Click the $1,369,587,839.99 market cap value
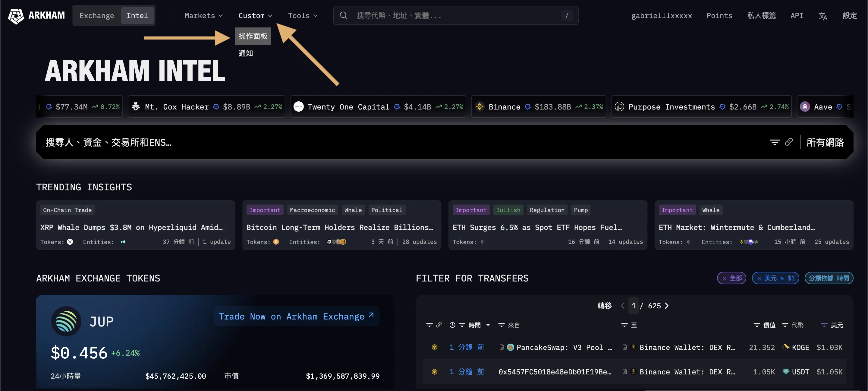Viewport: 868px width, 391px height. [342, 376]
